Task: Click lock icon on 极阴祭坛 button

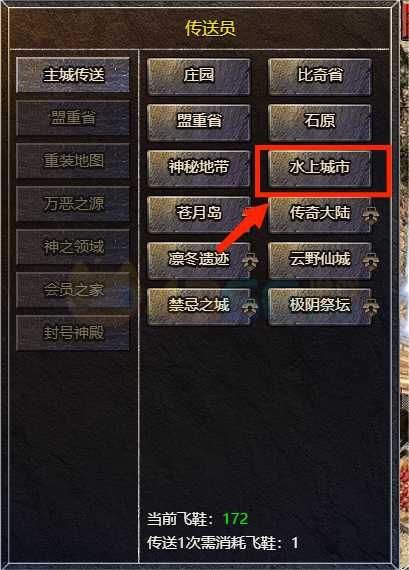Action: point(370,308)
